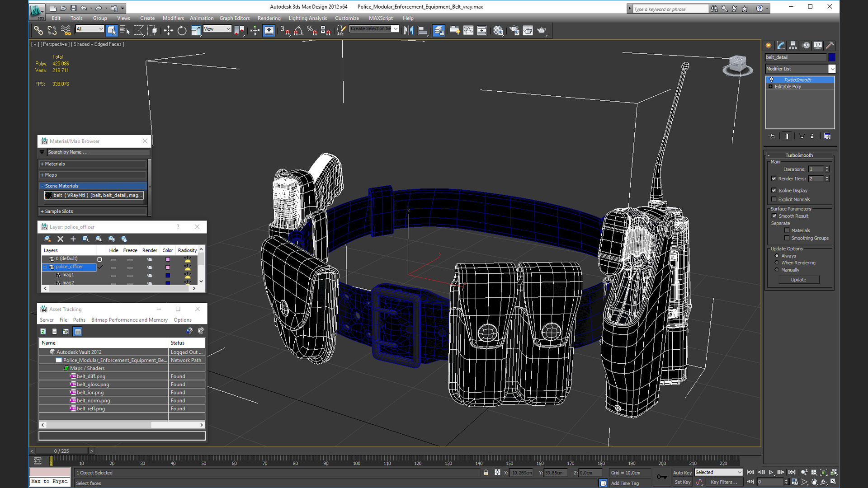Activate Select and Move tool
This screenshot has width=868, height=488.
[168, 30]
